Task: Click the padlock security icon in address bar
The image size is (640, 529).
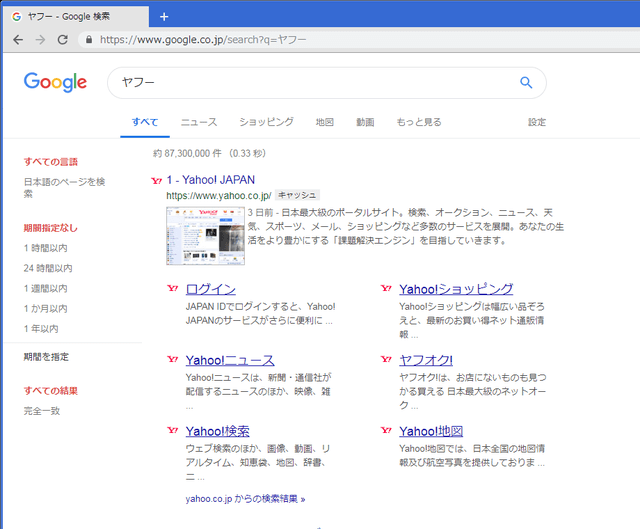Action: tap(89, 40)
